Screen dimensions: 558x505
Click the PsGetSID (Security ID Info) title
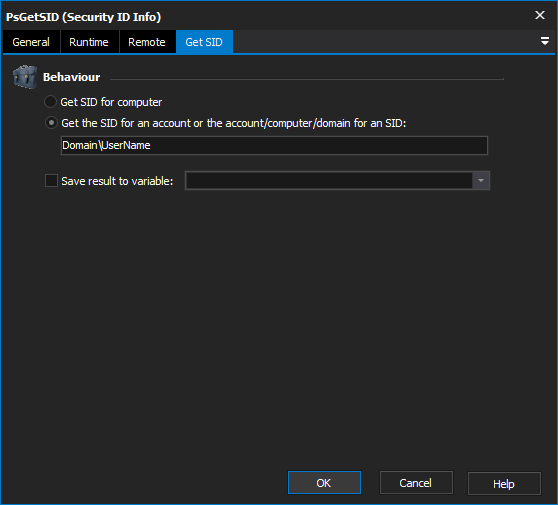(84, 17)
